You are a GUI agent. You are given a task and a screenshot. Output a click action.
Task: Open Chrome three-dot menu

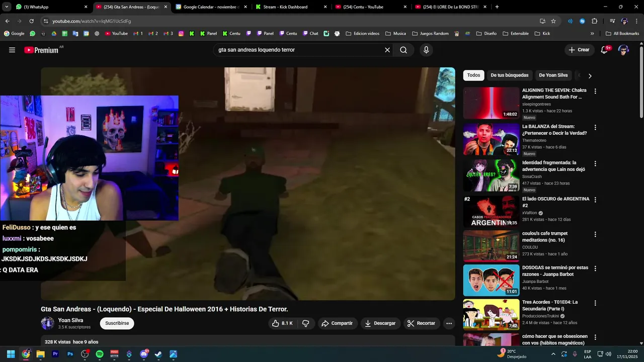636,21
